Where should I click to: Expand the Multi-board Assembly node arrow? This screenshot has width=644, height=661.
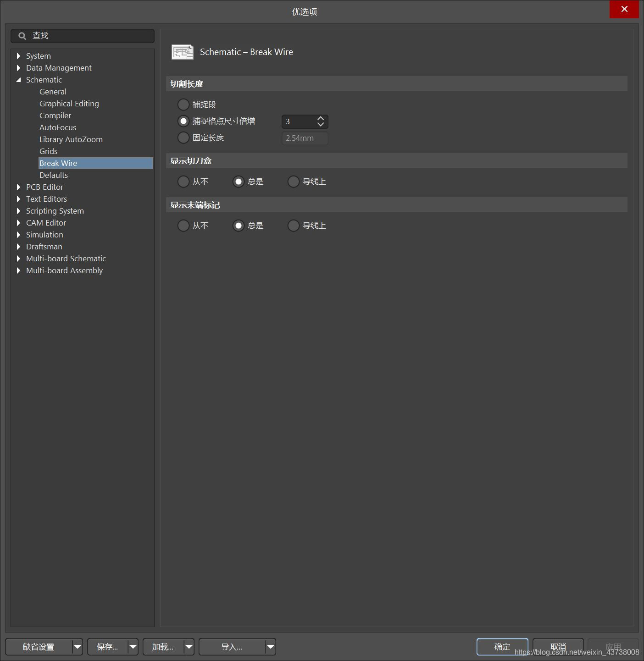18,270
